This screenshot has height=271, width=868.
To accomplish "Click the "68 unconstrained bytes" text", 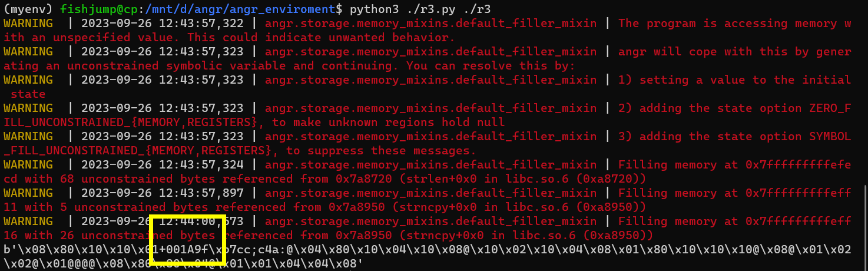I will pyautogui.click(x=137, y=179).
